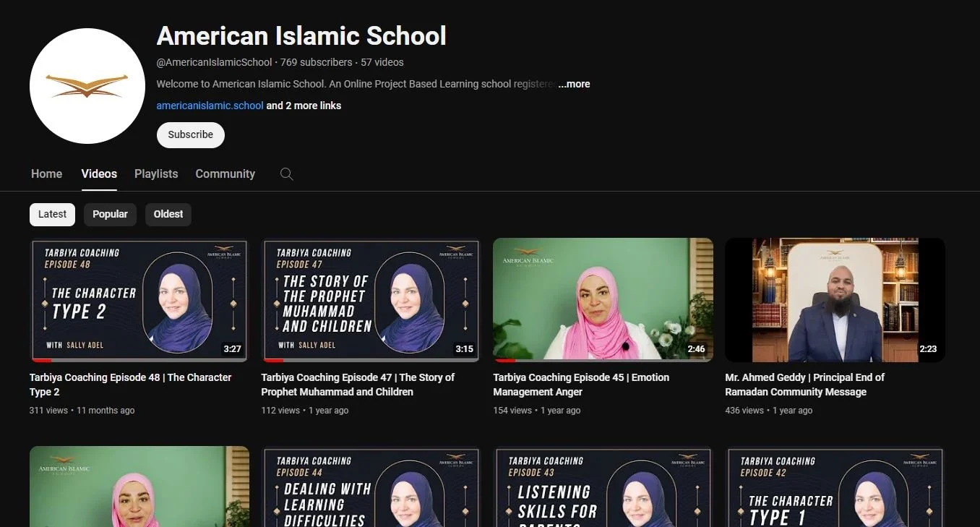Select the Videos tab

[99, 174]
